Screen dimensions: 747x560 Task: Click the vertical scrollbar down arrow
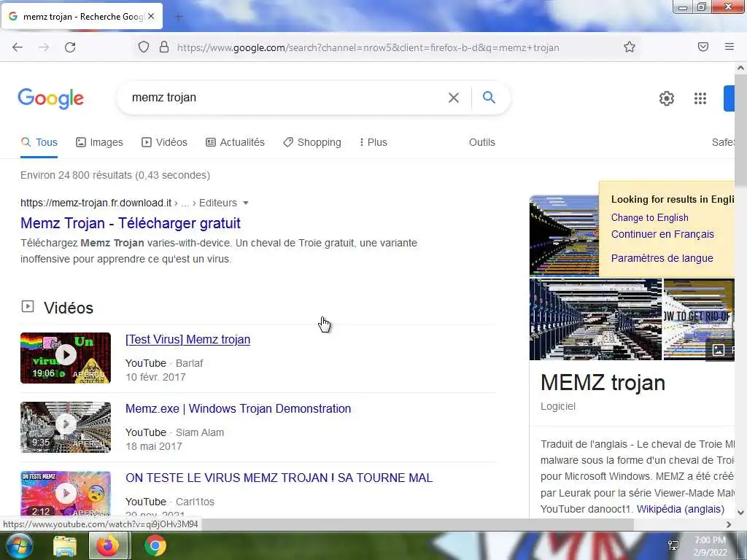click(740, 513)
